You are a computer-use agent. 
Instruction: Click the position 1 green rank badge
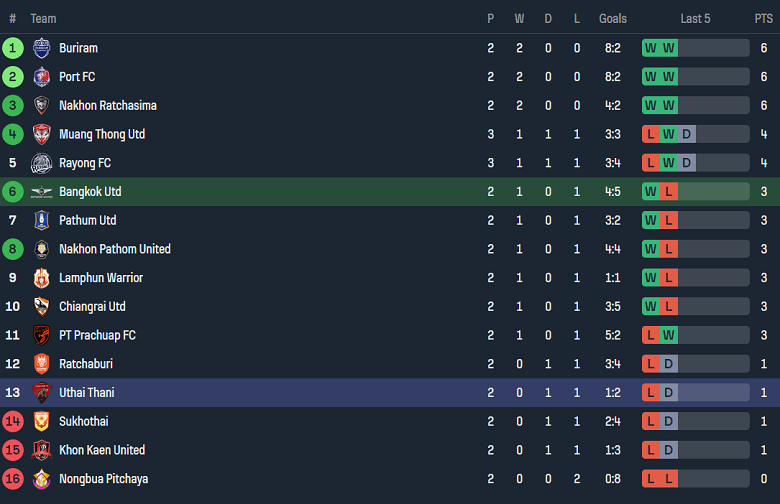tap(13, 48)
